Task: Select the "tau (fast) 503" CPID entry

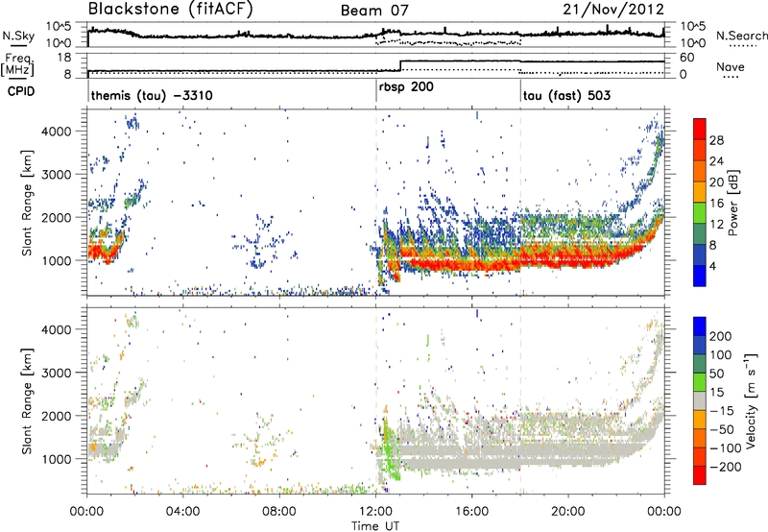Action: [566, 95]
